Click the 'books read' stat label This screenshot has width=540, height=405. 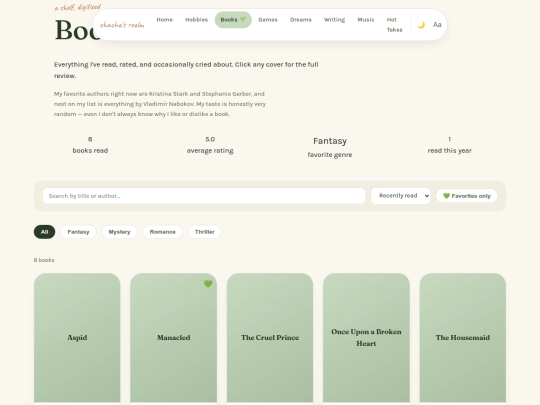(x=90, y=150)
